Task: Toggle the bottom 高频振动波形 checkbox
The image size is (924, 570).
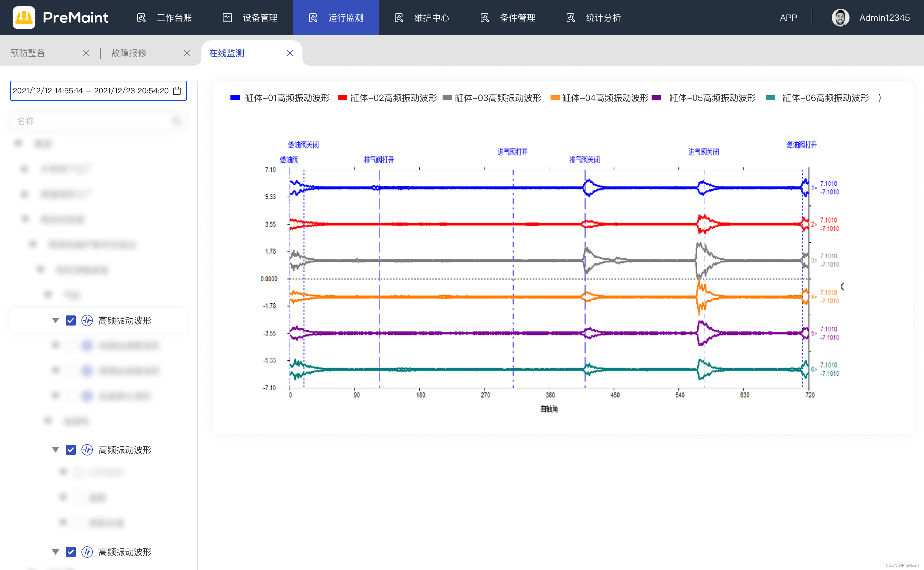Action: 70,552
